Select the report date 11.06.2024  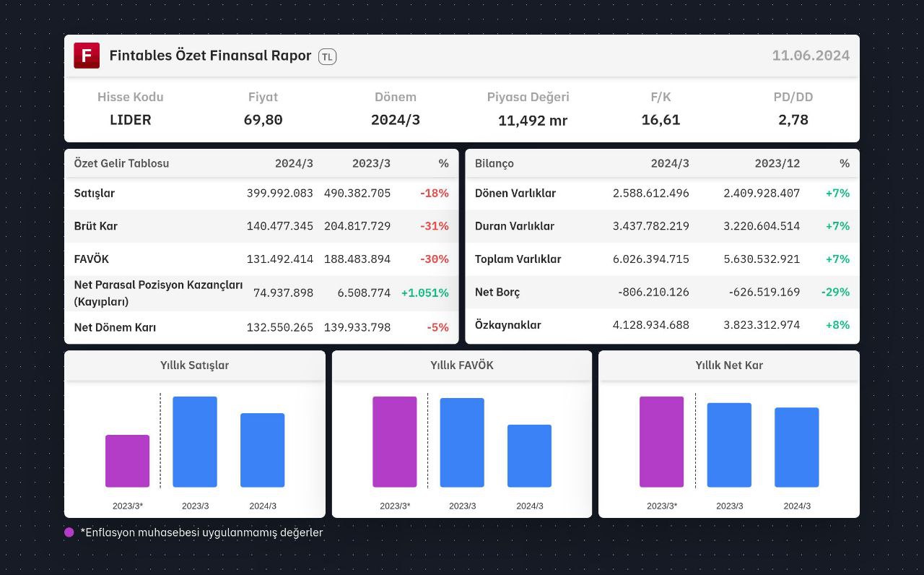coord(811,56)
